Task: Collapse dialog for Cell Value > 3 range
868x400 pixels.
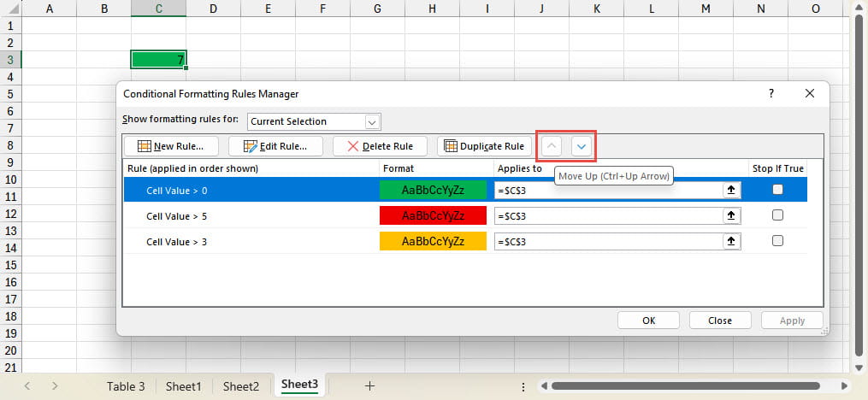Action: [732, 242]
